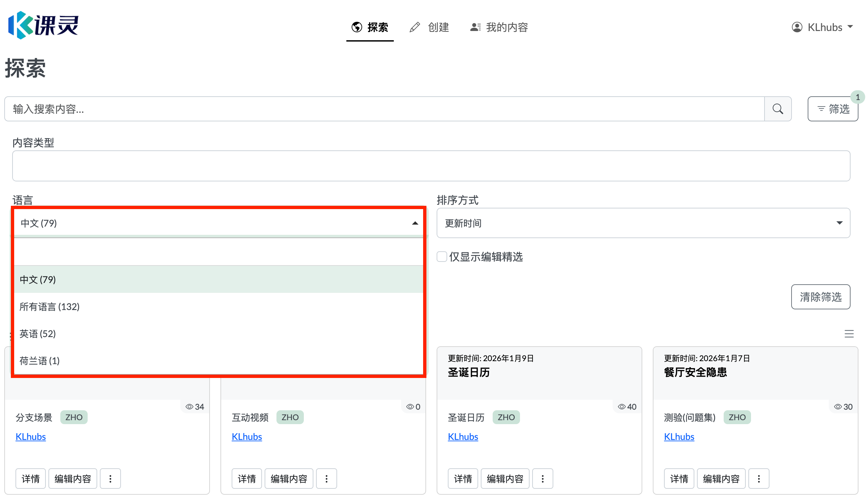Click the person icon beside 我的内容

475,27
